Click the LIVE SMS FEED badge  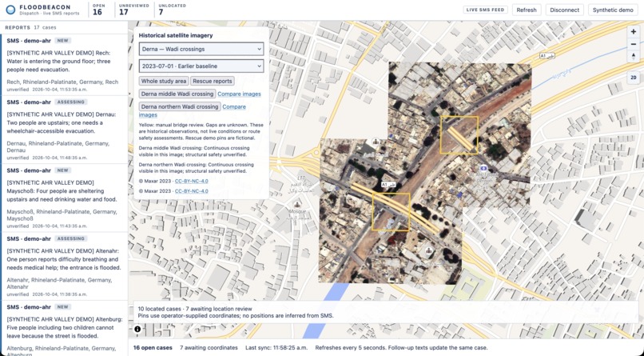point(485,10)
